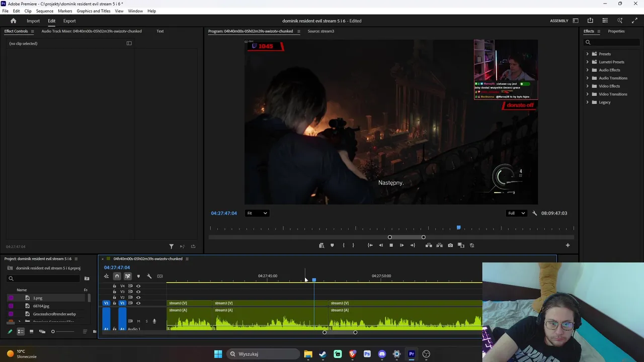Step forward one frame
Image resolution: width=644 pixels, height=362 pixels.
click(x=401, y=245)
